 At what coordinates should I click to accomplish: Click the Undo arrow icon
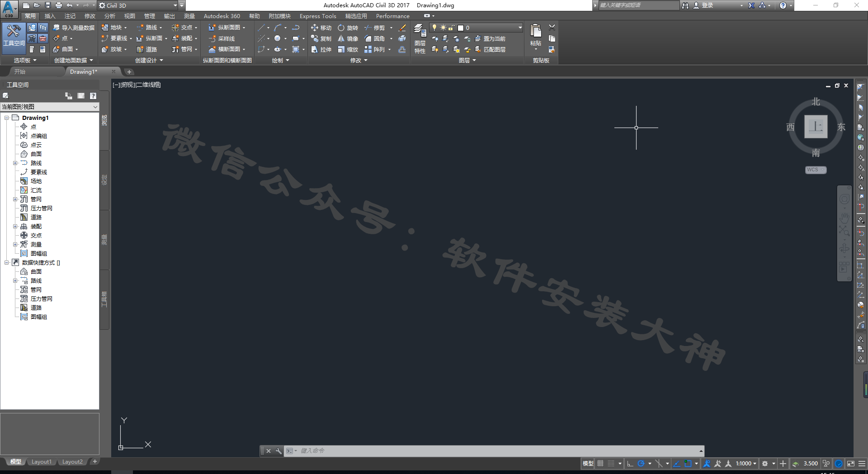(70, 5)
